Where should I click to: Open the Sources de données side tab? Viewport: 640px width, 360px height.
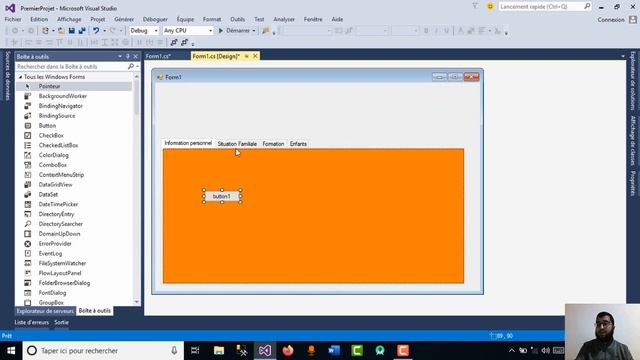pos(7,76)
